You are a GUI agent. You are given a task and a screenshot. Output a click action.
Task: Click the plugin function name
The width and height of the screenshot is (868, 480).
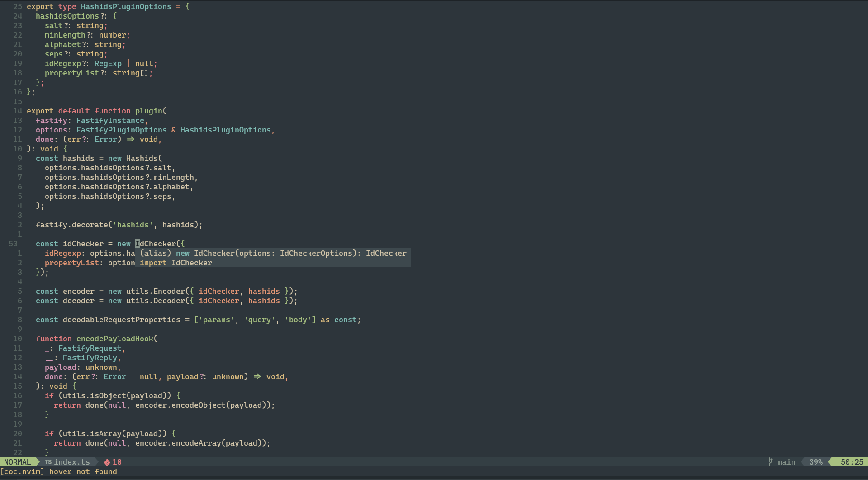pos(149,111)
